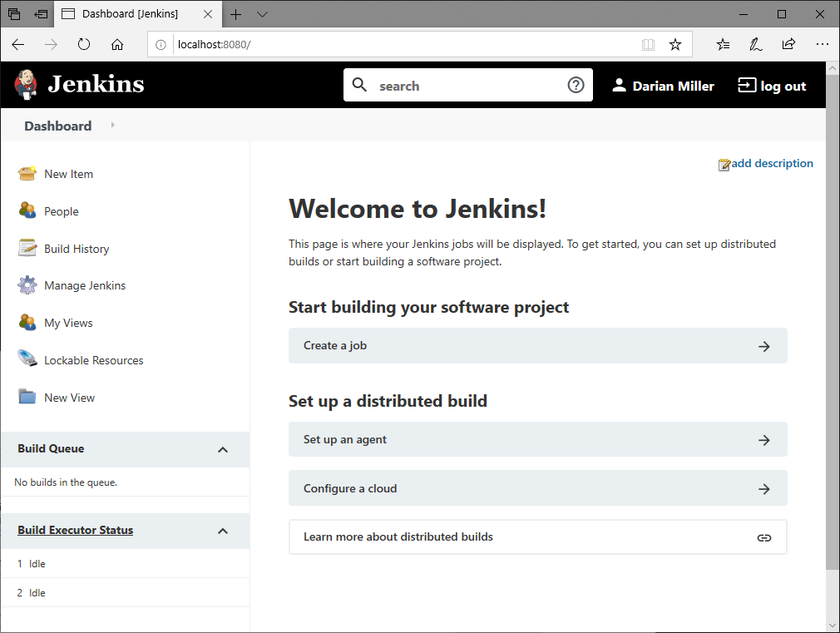The image size is (840, 633).
Task: View Build History
Action: click(77, 249)
